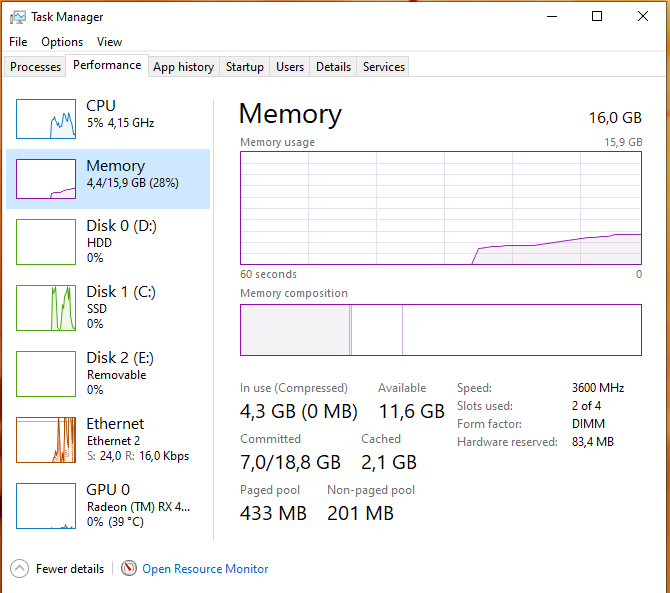Click the Resource Monitor gauge icon
This screenshot has height=593, width=670.
tap(129, 568)
